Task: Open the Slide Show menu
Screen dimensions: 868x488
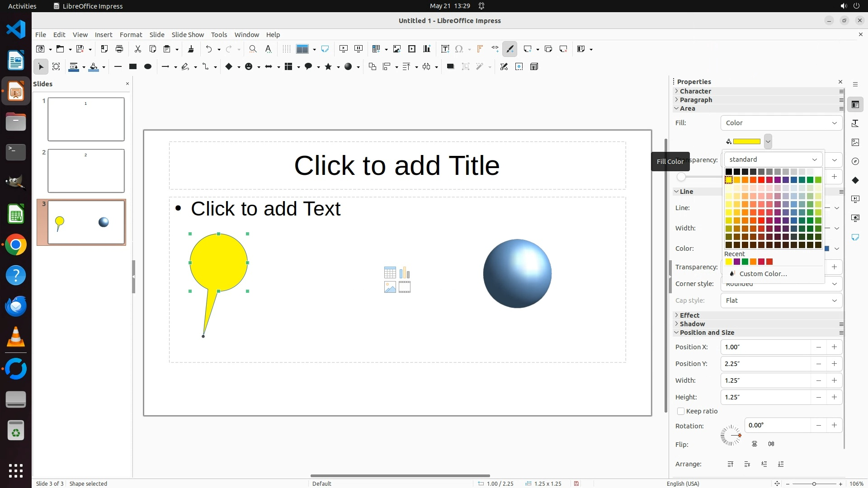Action: (187, 35)
